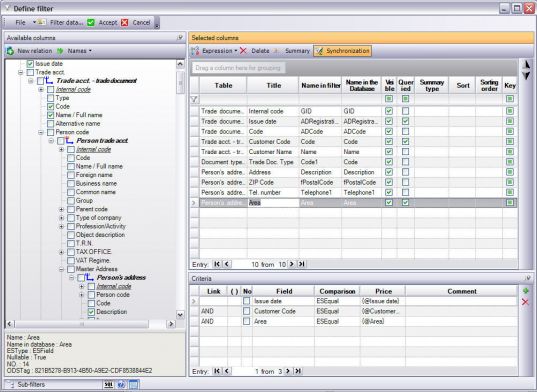Click the red Delete X icon
Viewport: 537px width, 392px height.
click(243, 51)
